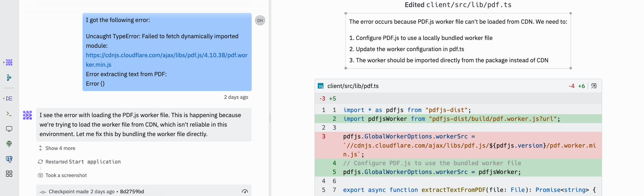Viewport: 644px width, 196px height.
Task: Click the green tree deployment icon
Action: click(x=9, y=144)
